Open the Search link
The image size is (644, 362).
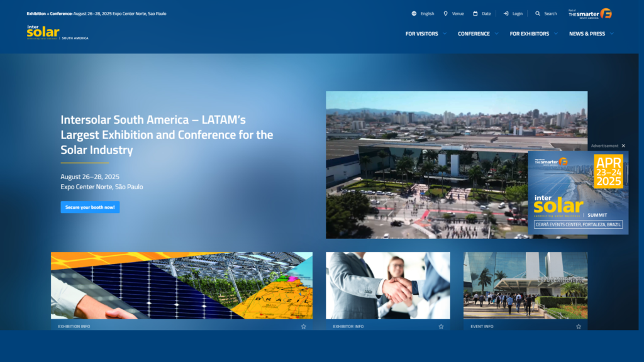click(x=550, y=14)
